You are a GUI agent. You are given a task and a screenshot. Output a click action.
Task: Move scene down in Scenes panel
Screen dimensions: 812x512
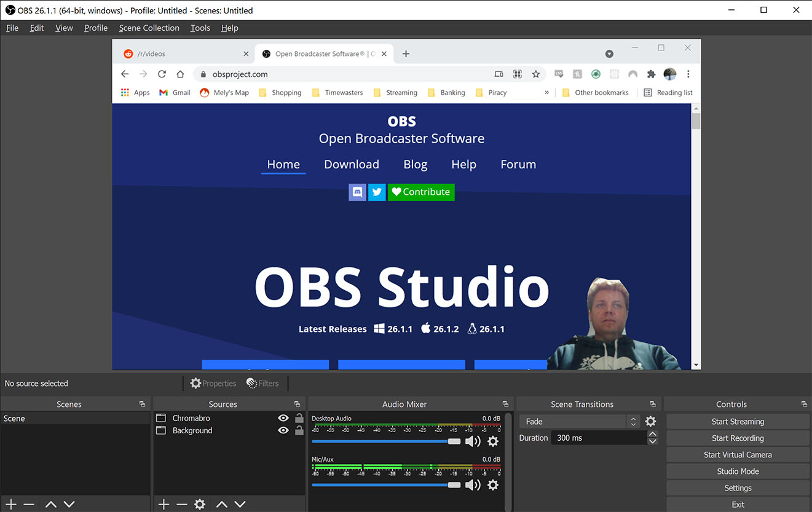point(69,504)
